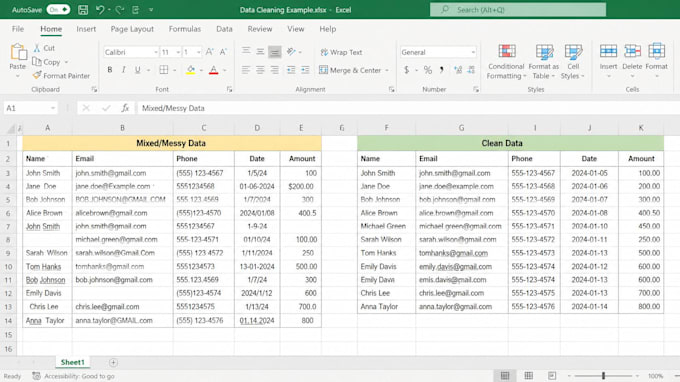Click the Increase Indent icon
The height and width of the screenshot is (382, 680).
(305, 70)
